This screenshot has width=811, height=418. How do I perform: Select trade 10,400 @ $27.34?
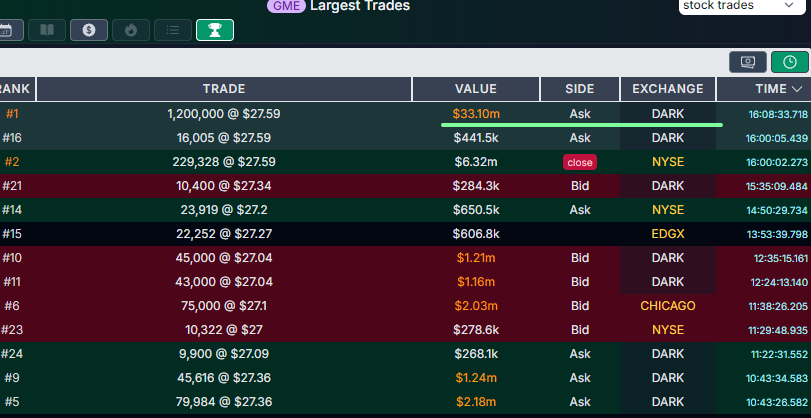click(224, 186)
